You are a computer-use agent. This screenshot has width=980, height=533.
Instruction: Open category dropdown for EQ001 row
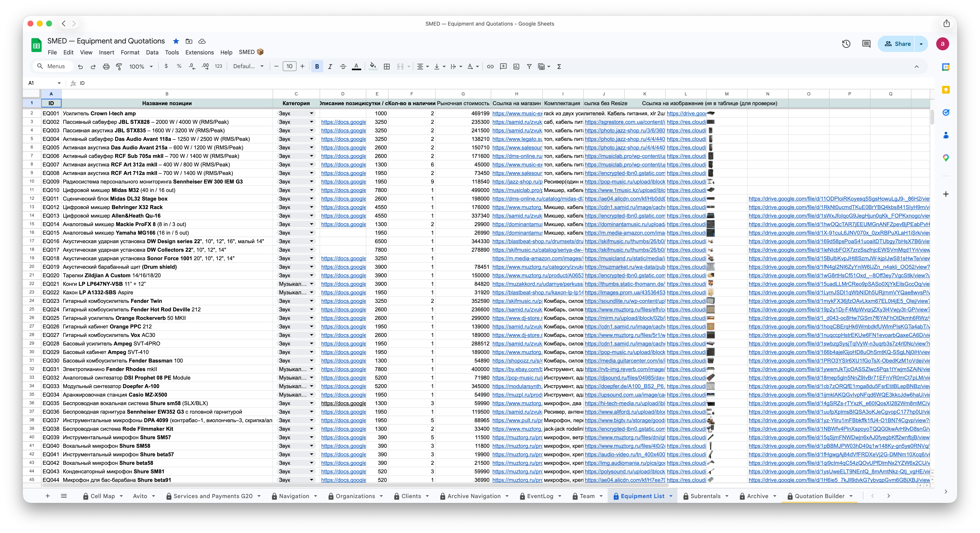[x=311, y=113]
